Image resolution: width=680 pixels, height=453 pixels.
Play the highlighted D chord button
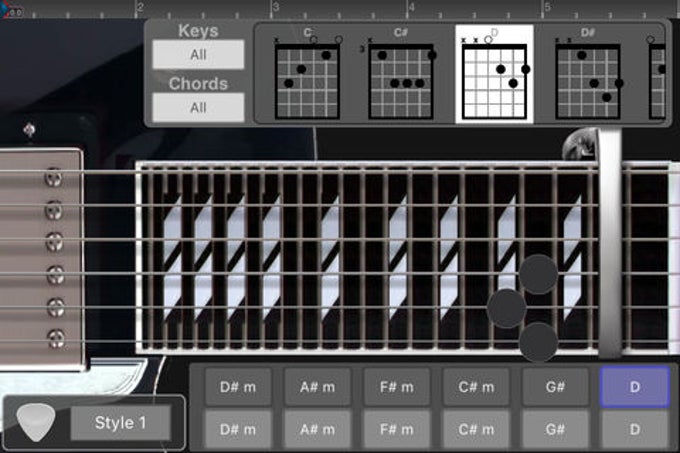coord(634,387)
